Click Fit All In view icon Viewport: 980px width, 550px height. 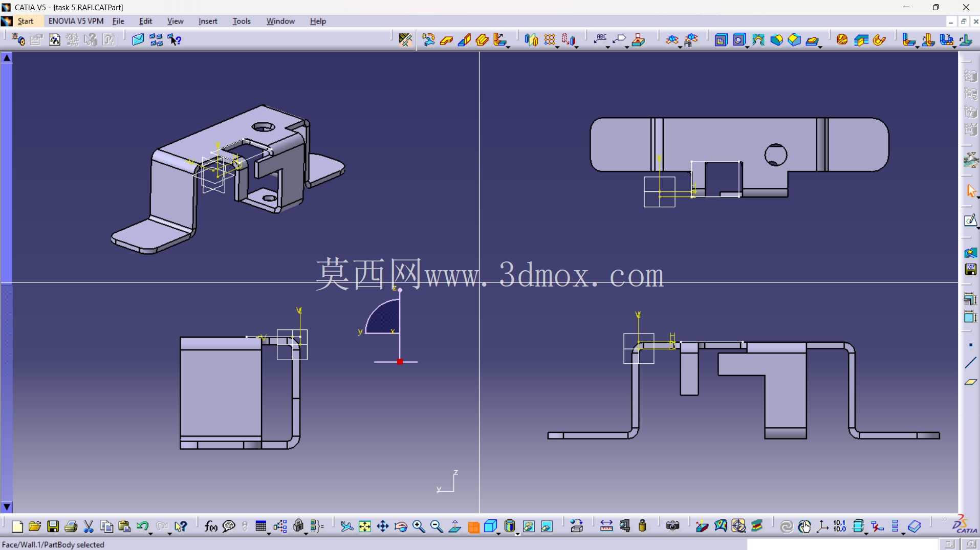coord(365,526)
